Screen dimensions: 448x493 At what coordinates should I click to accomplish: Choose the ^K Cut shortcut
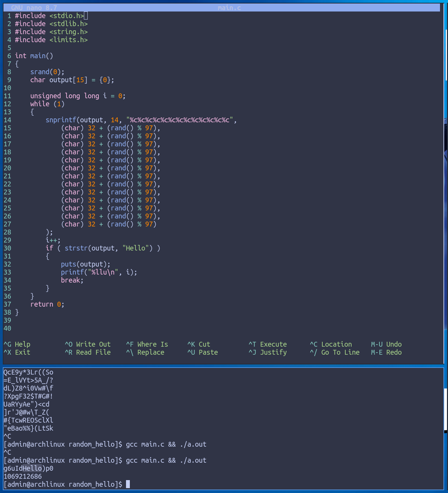(199, 344)
